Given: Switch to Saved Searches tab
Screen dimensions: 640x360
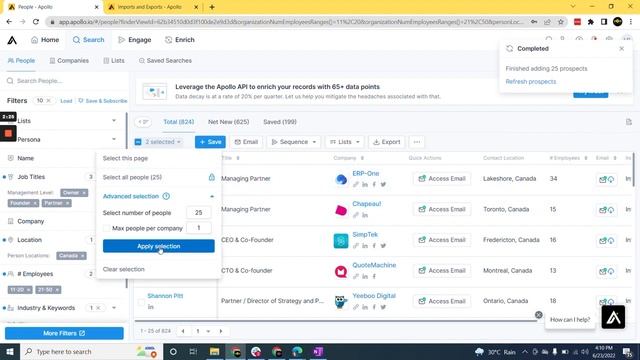Looking at the screenshot, I should pyautogui.click(x=165, y=61).
